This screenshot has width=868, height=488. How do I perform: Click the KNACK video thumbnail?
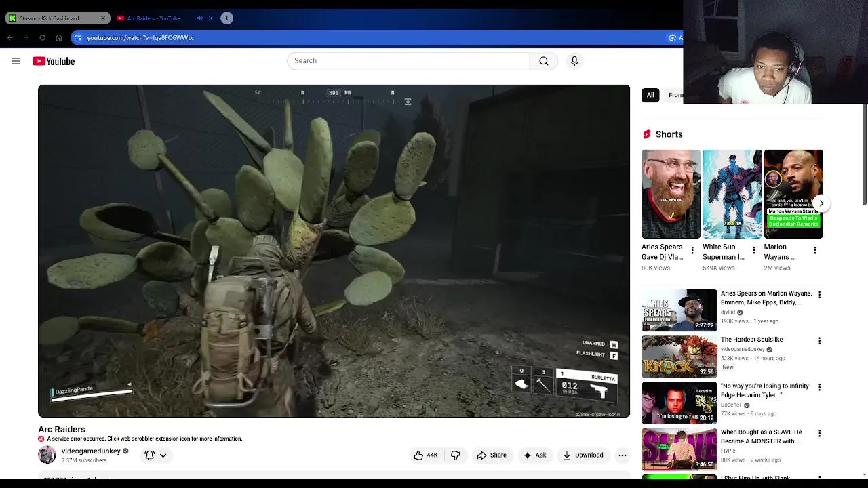click(679, 357)
